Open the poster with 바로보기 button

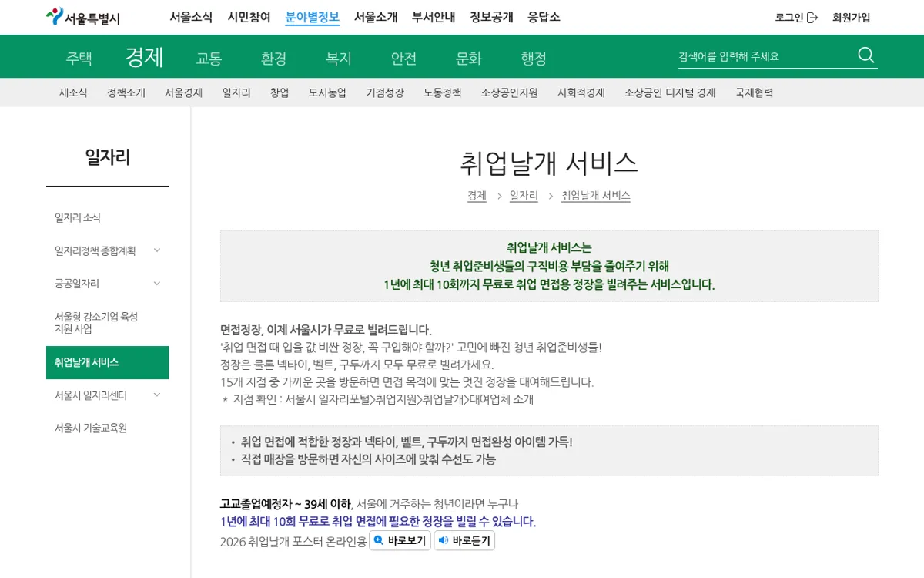coord(400,540)
